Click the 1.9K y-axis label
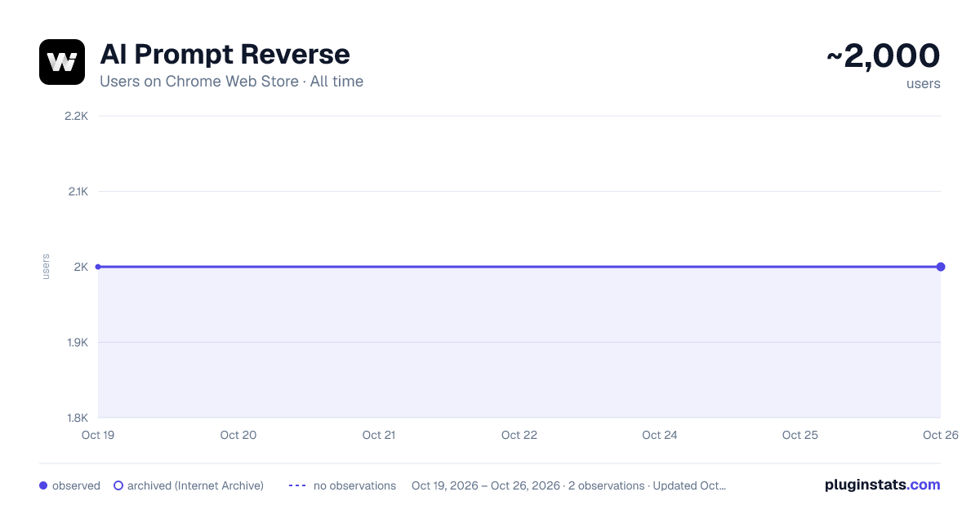Viewport: 980px width, 514px height. click(77, 343)
